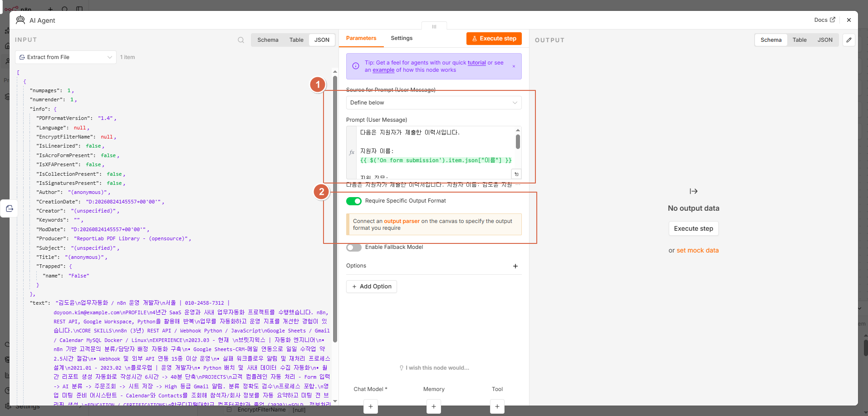
Task: Click the fx expression icon beside prompt
Action: [x=352, y=153]
